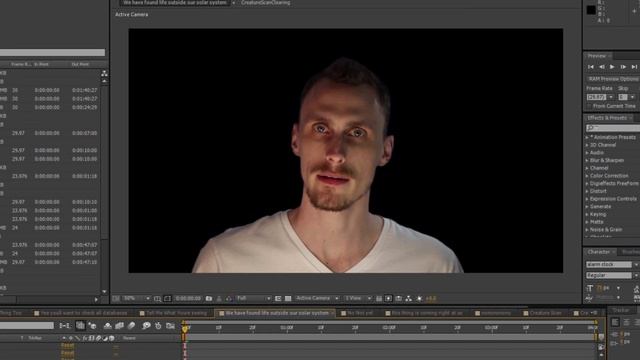Click the Project panel flowchart view icon

(x=104, y=73)
